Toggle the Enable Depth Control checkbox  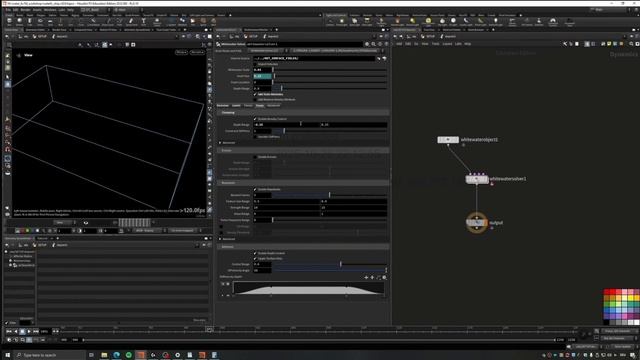click(255, 253)
